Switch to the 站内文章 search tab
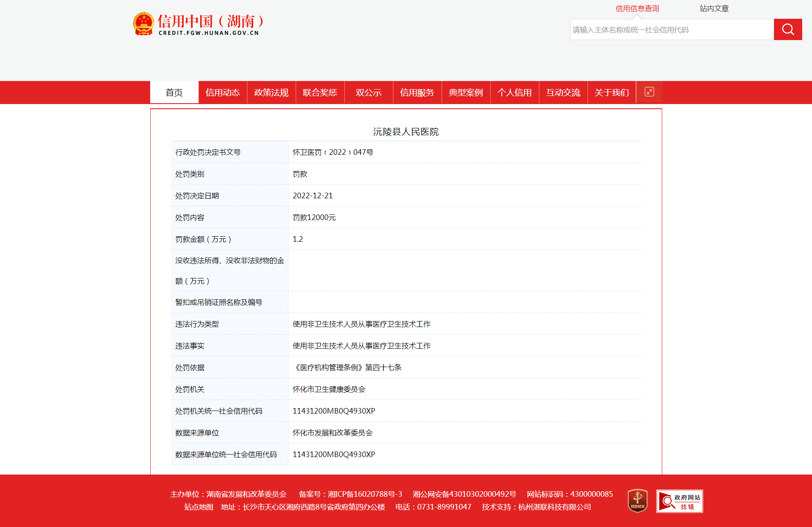812x527 pixels. (714, 9)
